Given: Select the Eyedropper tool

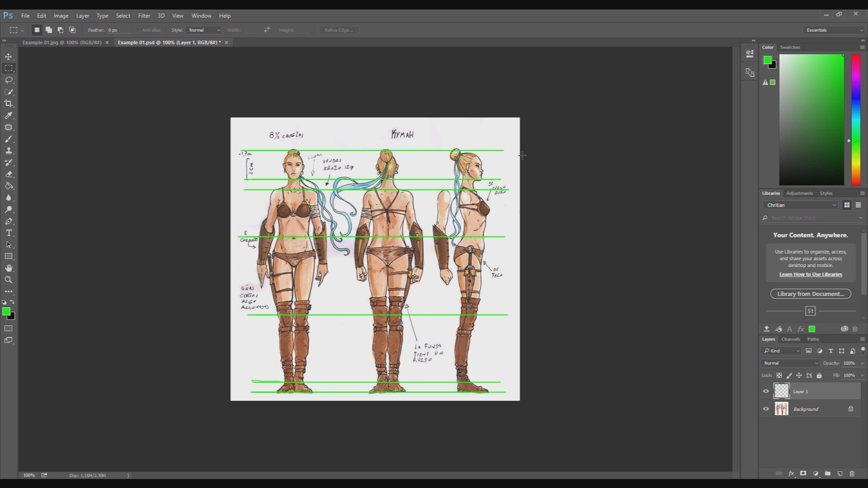Looking at the screenshot, I should 9,115.
